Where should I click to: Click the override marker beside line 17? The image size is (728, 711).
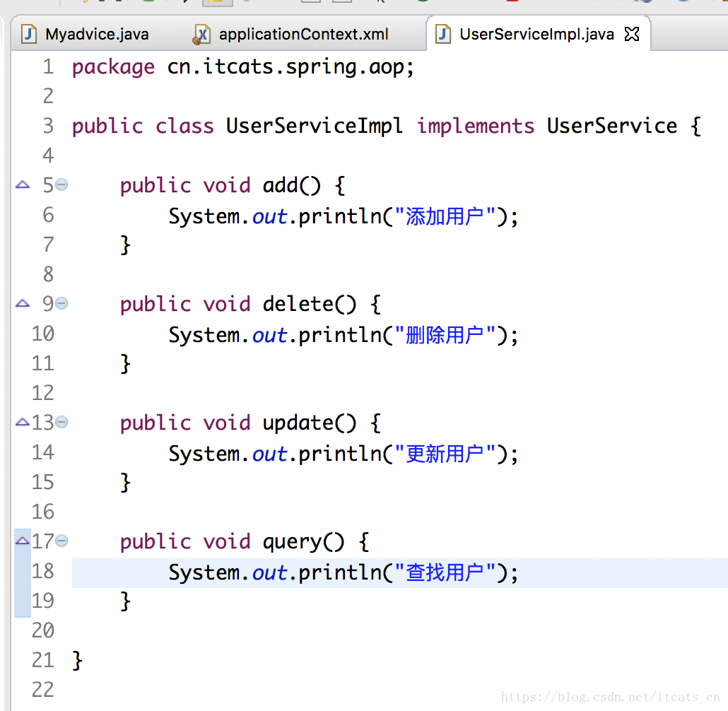[x=23, y=541]
